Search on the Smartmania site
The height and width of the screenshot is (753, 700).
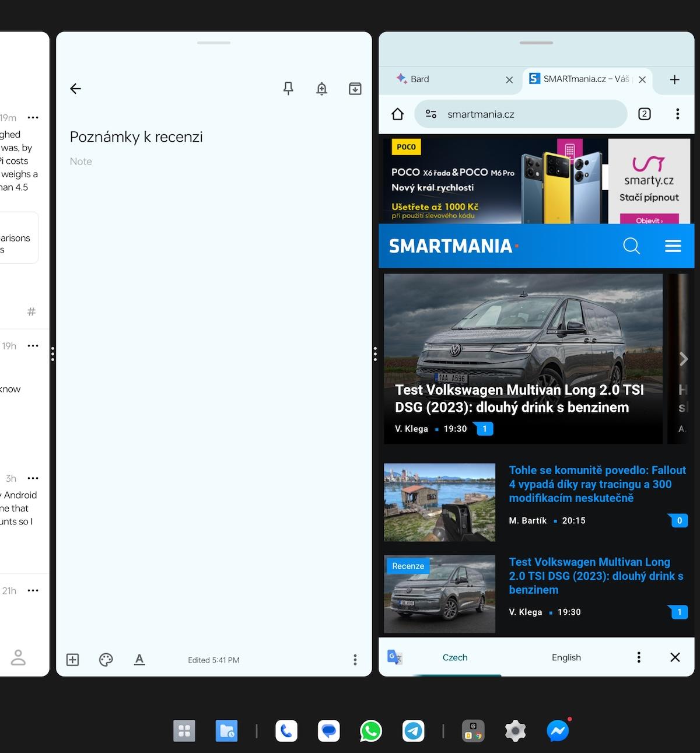(632, 246)
